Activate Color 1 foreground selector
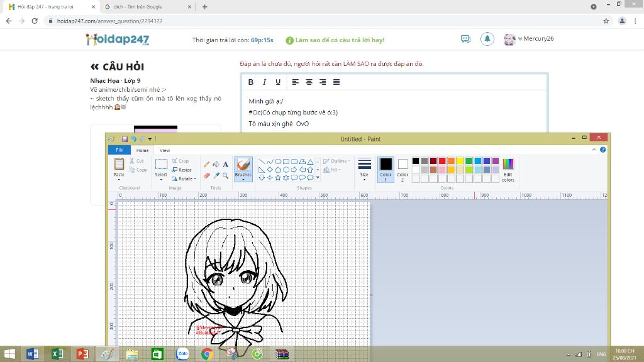Viewport: 644px width, 362px height. click(x=386, y=170)
